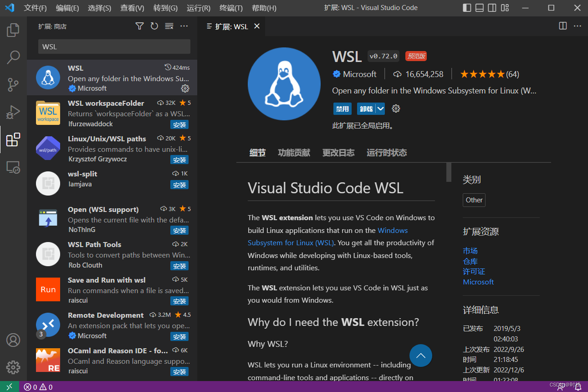Open notifications bell in status bar
This screenshot has height=392, width=588.
(578, 387)
